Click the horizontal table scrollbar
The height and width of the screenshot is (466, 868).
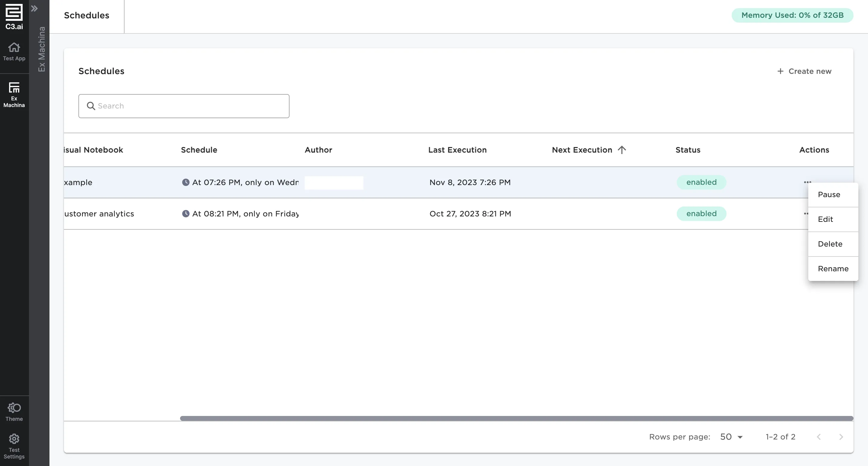(x=516, y=418)
